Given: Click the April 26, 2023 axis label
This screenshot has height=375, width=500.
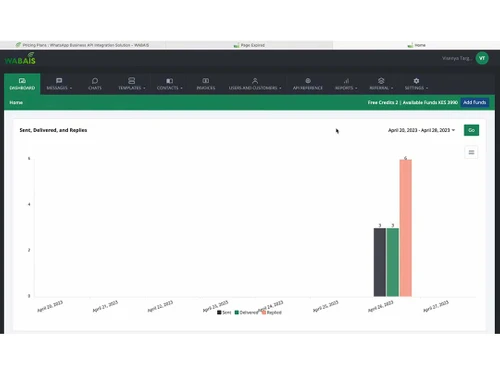Looking at the screenshot, I should click(x=380, y=306).
